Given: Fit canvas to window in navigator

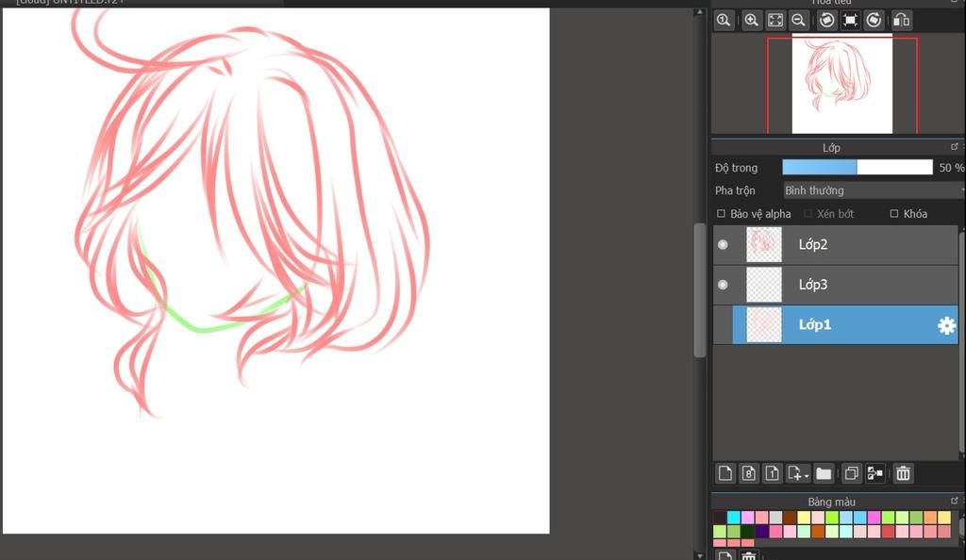Looking at the screenshot, I should coord(775,20).
